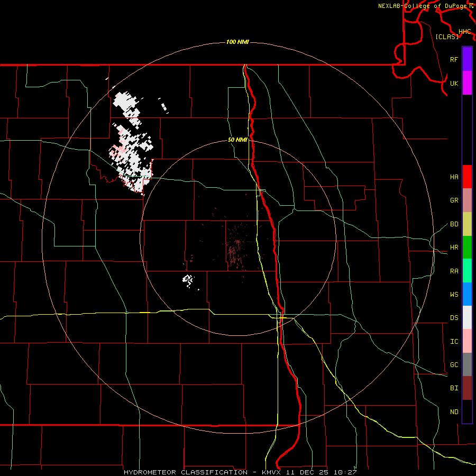Pick the RA light green swatch
476x476 pixels.
467,271
